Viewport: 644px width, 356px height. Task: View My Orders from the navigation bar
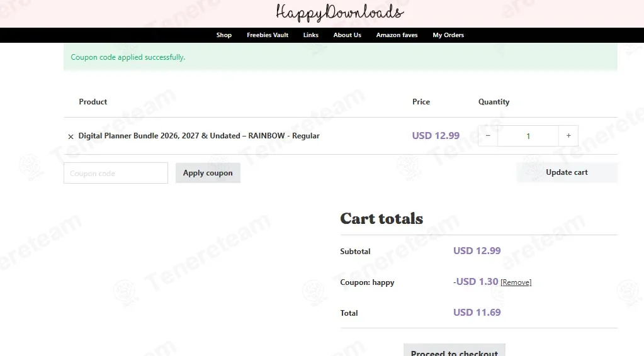point(448,35)
